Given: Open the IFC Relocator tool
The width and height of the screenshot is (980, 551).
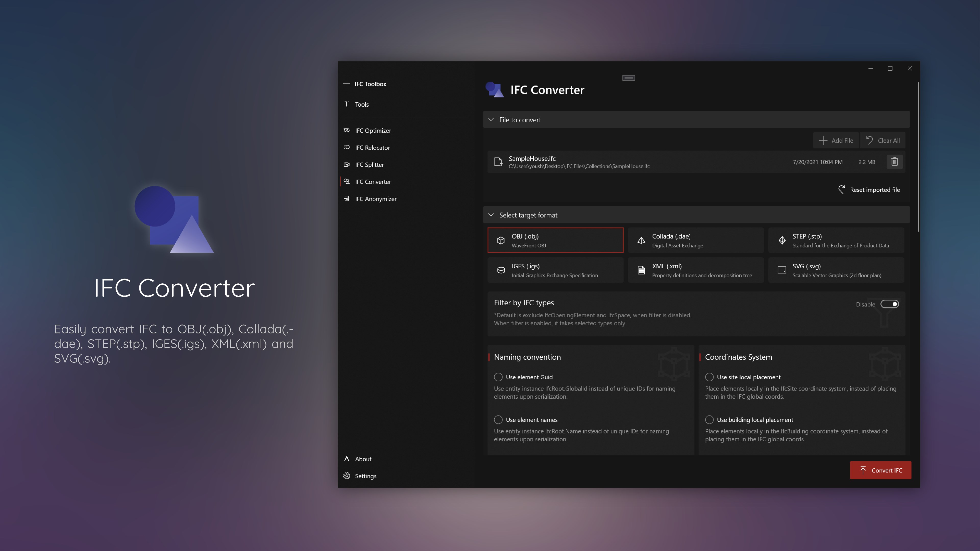Looking at the screenshot, I should [372, 147].
